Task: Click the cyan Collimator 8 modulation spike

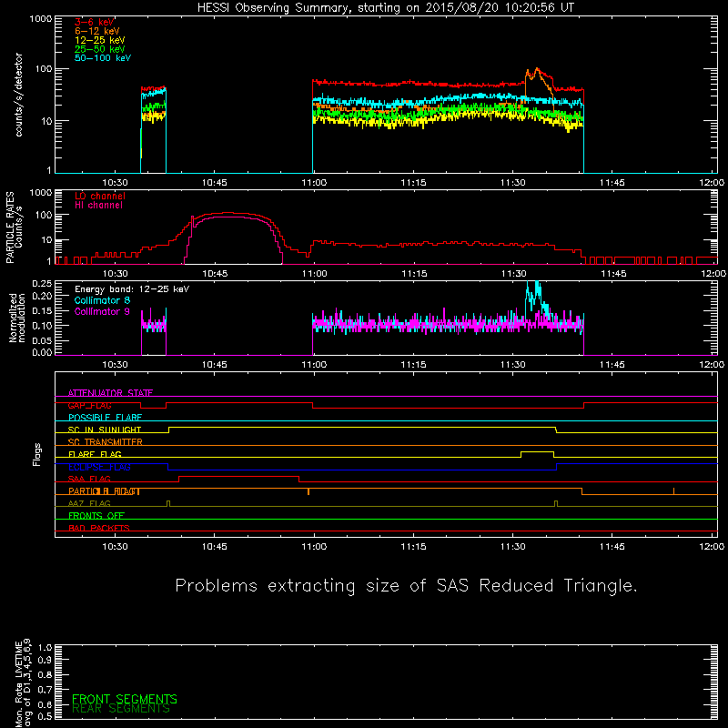Action: (535, 291)
